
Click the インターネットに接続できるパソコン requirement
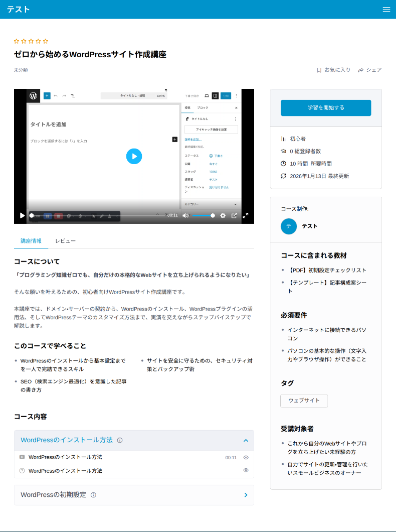tap(327, 334)
